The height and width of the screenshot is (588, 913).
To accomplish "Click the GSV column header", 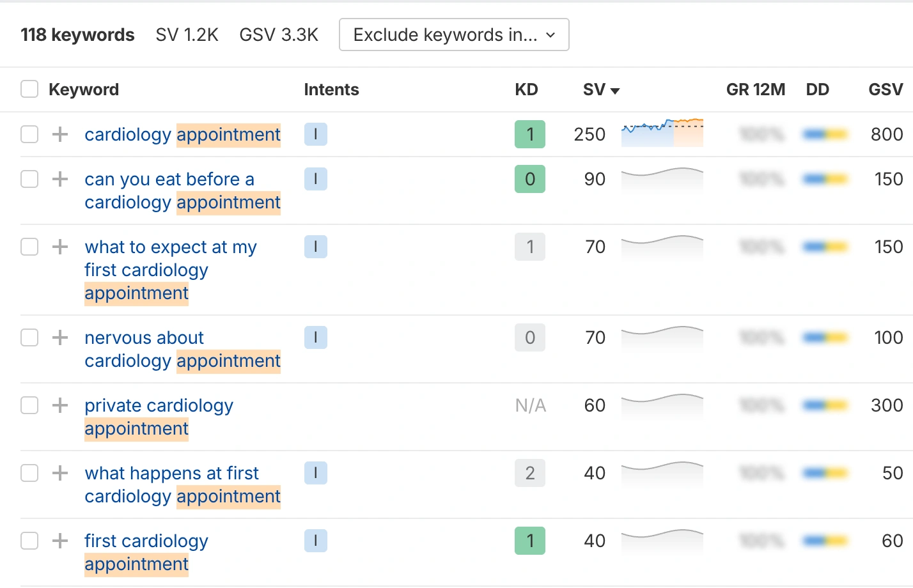I will point(886,89).
